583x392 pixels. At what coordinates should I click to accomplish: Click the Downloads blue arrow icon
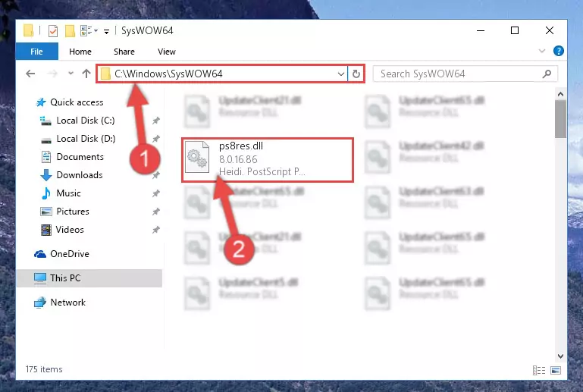pyautogui.click(x=46, y=175)
